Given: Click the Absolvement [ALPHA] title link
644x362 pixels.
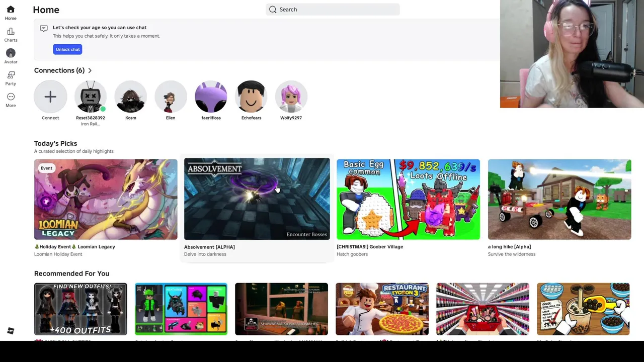Looking at the screenshot, I should tap(209, 247).
